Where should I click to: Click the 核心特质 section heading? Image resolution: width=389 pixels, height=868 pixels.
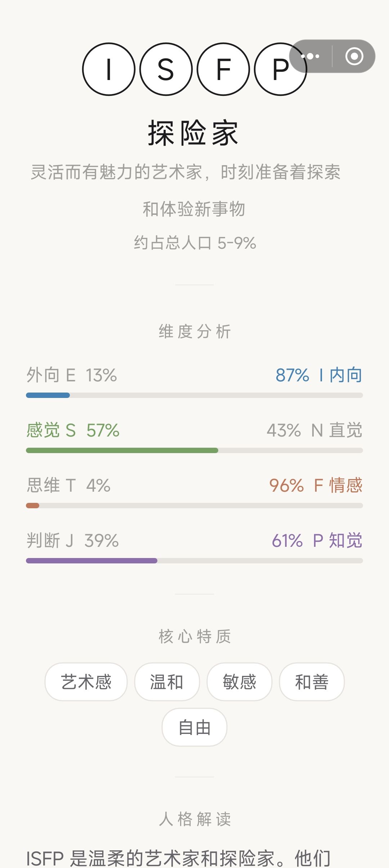point(194,636)
